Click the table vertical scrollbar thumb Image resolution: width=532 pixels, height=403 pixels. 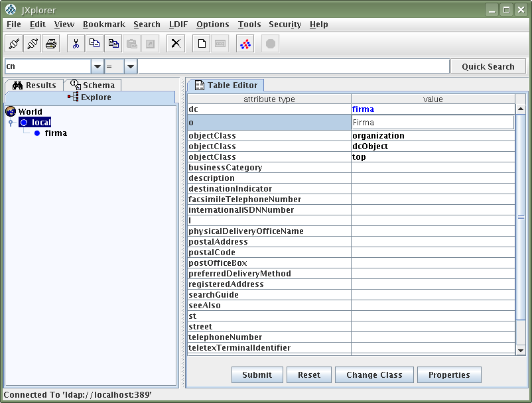click(521, 217)
